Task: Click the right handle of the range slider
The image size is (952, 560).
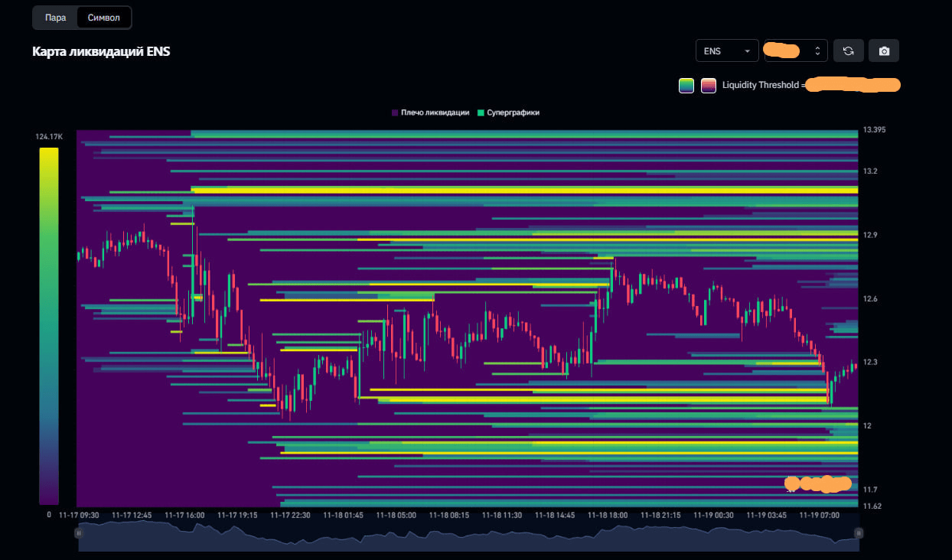Action: point(859,533)
